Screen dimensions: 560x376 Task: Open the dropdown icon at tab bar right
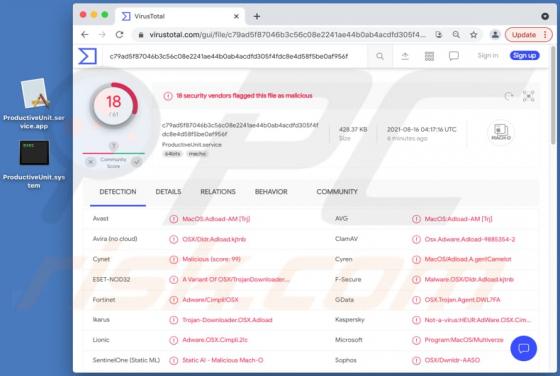coord(545,16)
